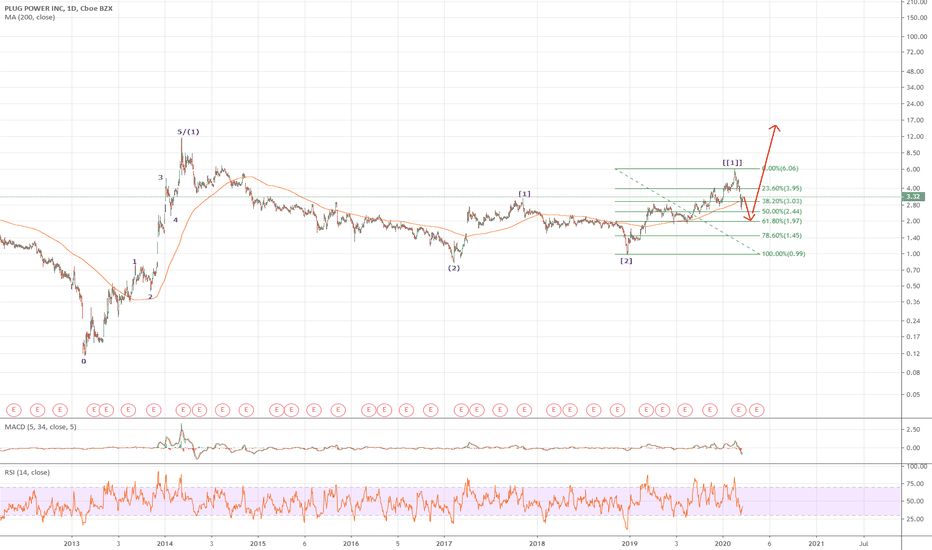The height and width of the screenshot is (550, 932).
Task: Click the 17.00 price axis value
Action: pyautogui.click(x=915, y=121)
